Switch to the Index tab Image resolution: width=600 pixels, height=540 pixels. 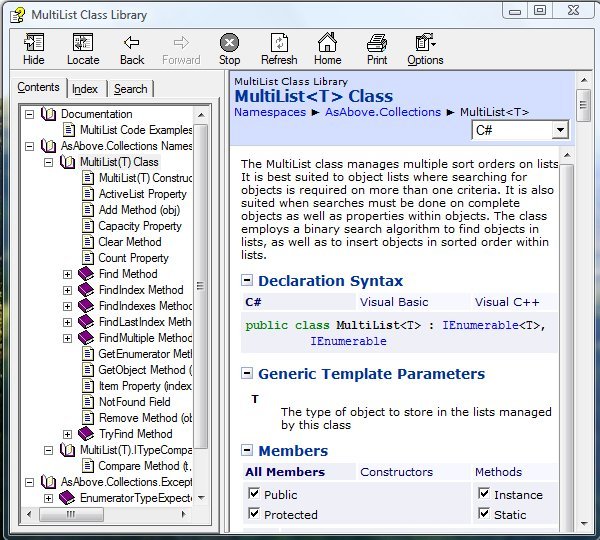[x=85, y=89]
